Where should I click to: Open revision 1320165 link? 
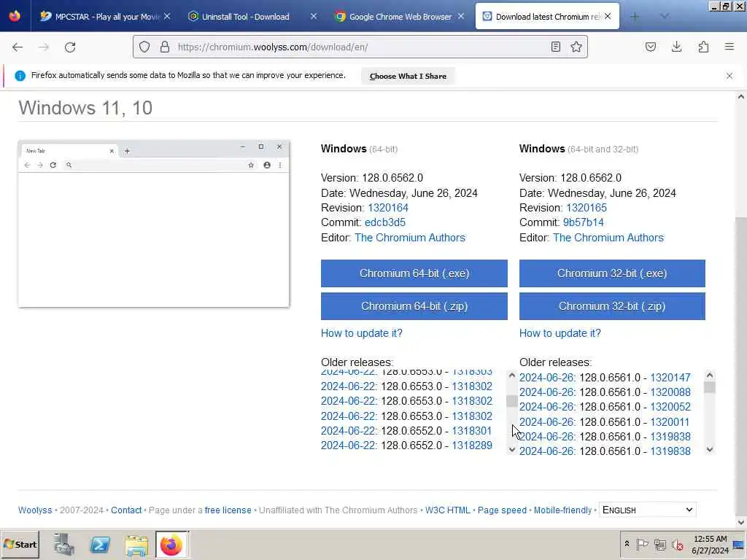587,208
